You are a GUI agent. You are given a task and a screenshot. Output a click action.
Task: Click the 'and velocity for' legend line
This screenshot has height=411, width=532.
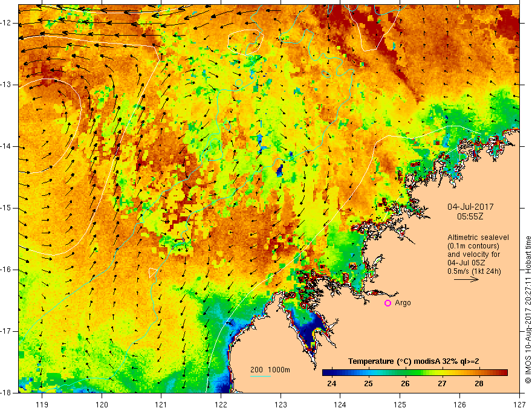[x=473, y=254]
